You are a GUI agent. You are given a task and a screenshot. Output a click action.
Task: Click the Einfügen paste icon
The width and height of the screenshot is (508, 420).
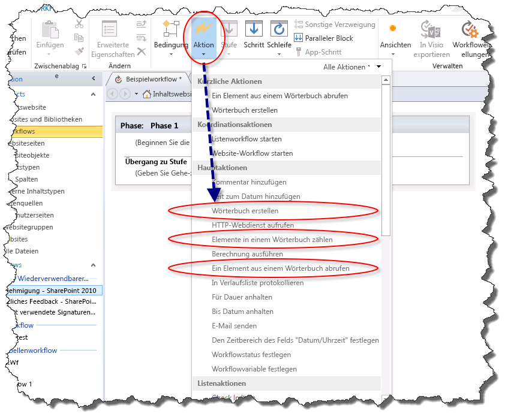[x=50, y=30]
